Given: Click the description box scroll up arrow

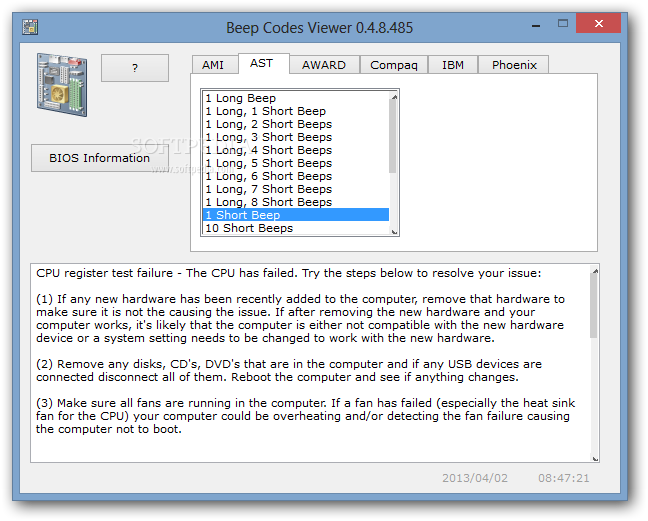Looking at the screenshot, I should (595, 271).
